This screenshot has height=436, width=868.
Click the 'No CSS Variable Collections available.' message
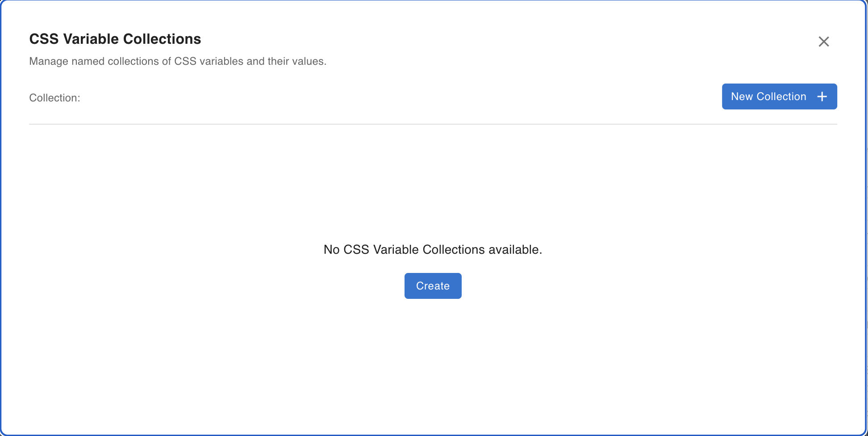tap(433, 249)
